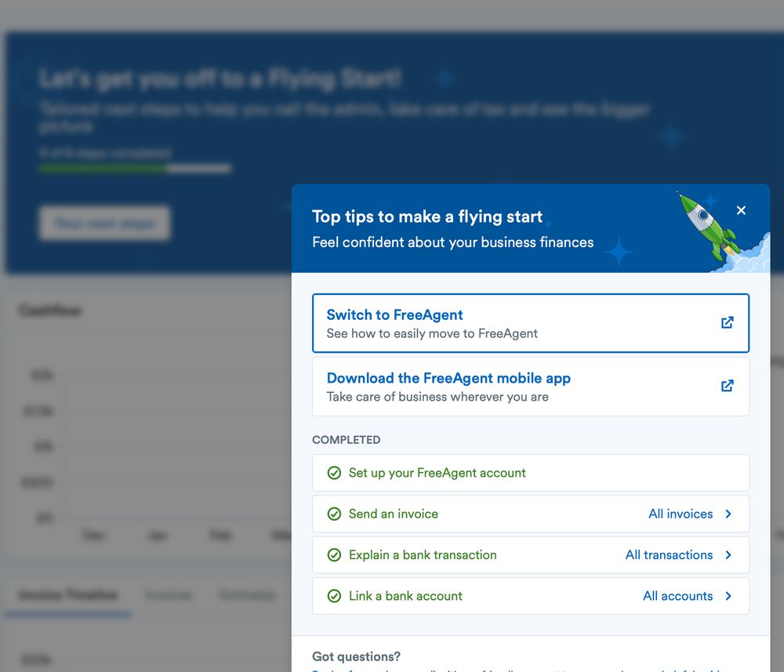The width and height of the screenshot is (784, 672).
Task: Click the Invoice Timeline tab in the background
Action: tap(68, 595)
